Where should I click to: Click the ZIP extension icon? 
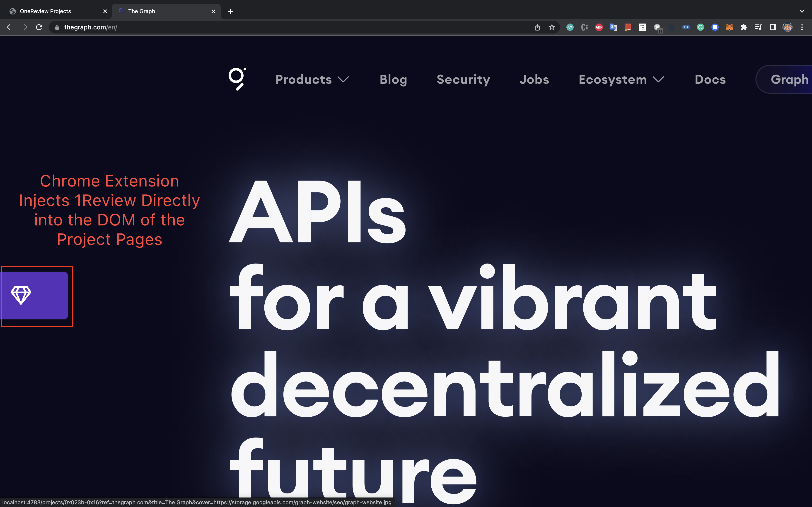[686, 27]
